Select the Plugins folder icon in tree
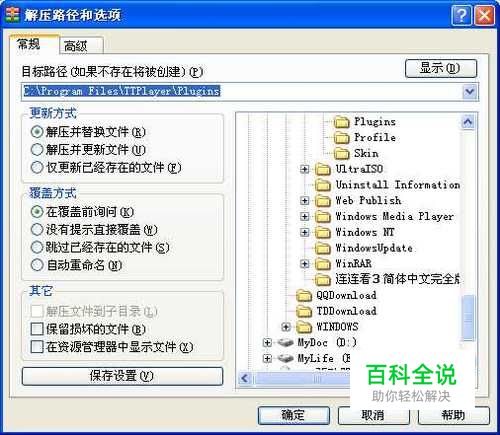 (342, 122)
